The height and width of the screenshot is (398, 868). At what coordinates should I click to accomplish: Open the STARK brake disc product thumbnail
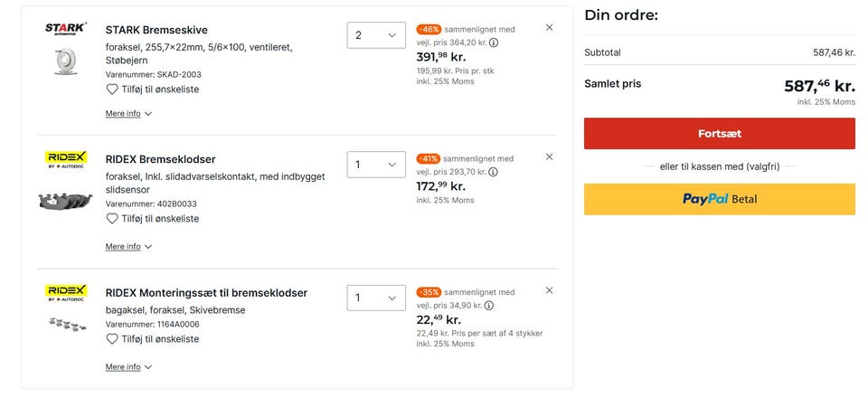coord(65,61)
